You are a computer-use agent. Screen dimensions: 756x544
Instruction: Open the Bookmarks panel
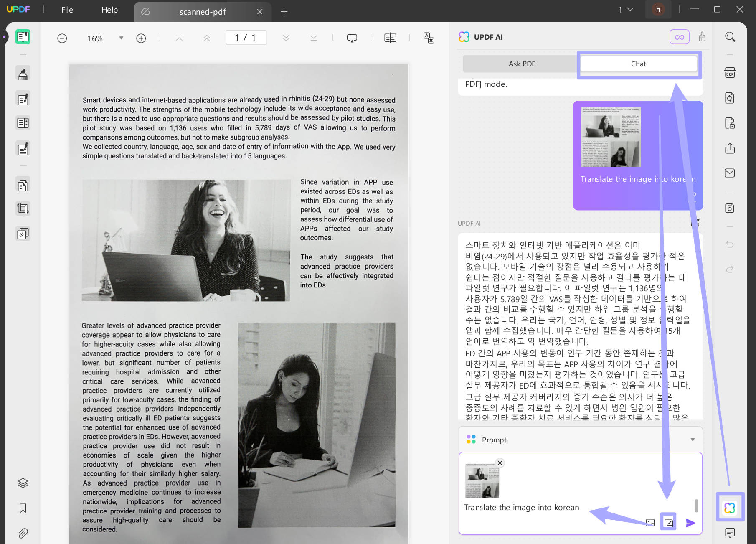click(x=23, y=508)
